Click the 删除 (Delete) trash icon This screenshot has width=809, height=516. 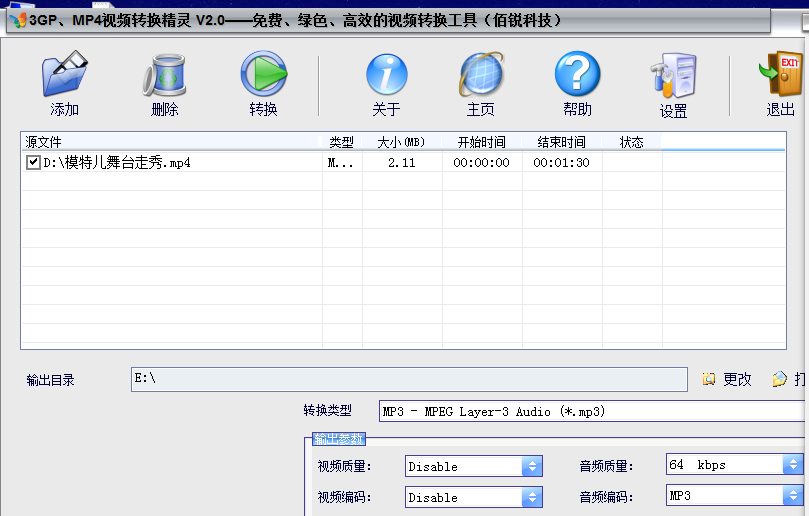165,75
